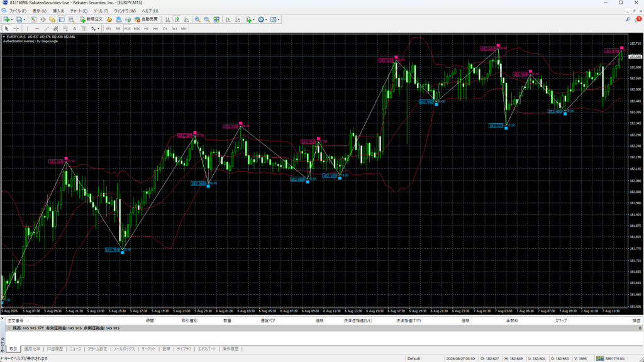Click the 新規注文 new order button
This screenshot has width=644, height=362.
[91, 19]
